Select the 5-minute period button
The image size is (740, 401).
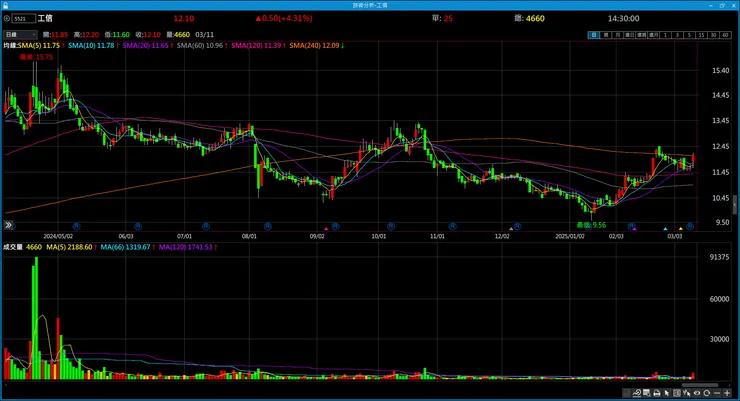tap(689, 35)
